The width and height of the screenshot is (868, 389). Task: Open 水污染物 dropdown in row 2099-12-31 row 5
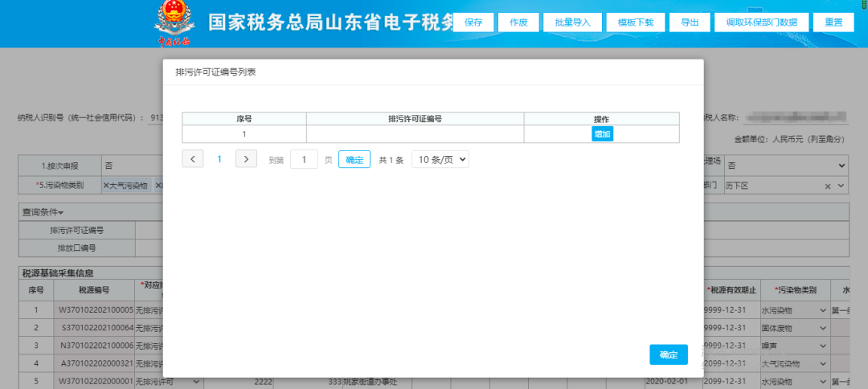tap(794, 382)
